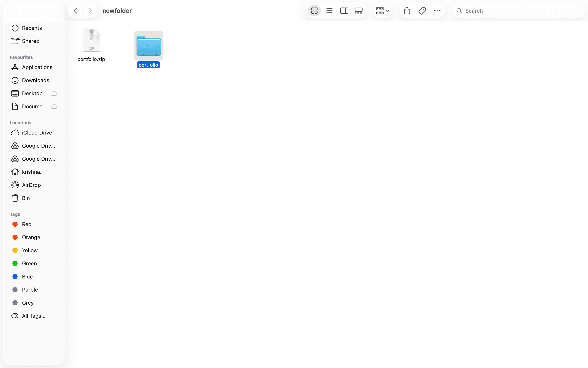The image size is (588, 368).
Task: Filter by the Blue tag
Action: [x=34, y=277]
